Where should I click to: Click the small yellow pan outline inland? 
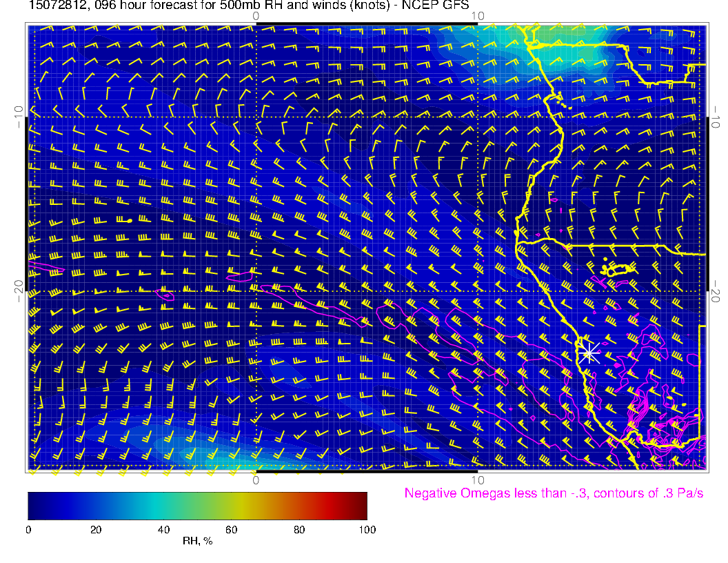[618, 269]
